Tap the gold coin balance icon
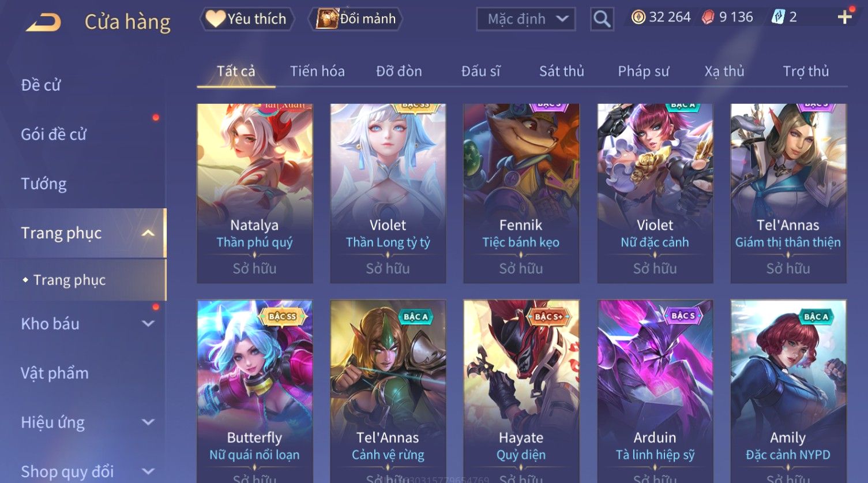Viewport: 868px width, 483px height. [638, 17]
